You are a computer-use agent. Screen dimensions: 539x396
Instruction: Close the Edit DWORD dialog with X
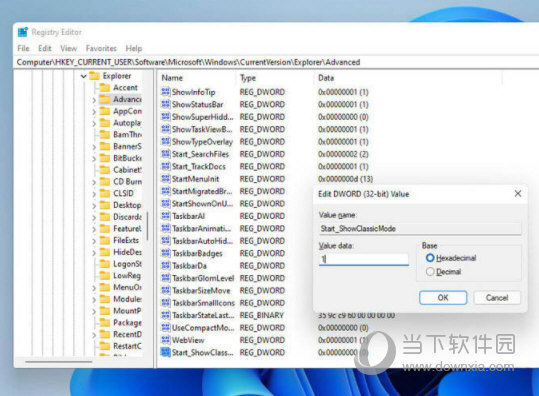(x=518, y=194)
